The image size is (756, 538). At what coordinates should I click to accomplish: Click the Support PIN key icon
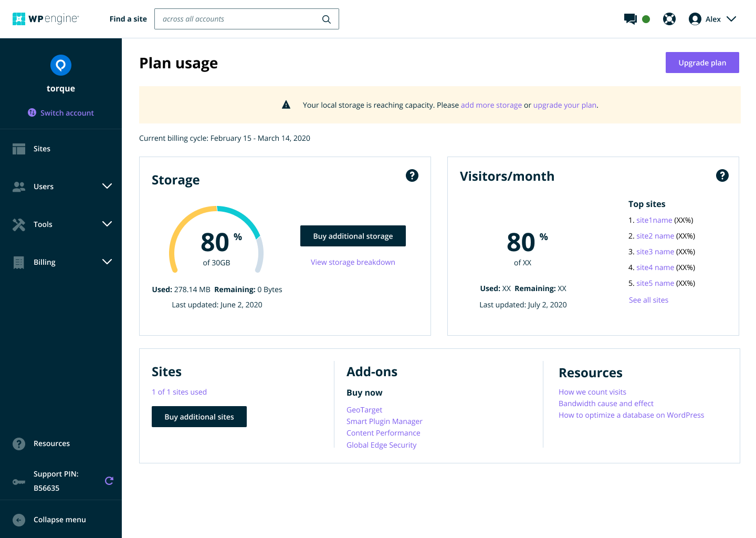pos(19,482)
